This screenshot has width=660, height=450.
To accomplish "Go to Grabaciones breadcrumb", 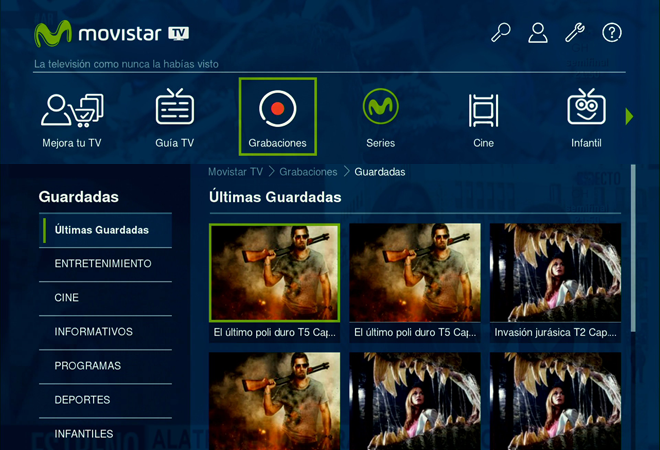I will (x=308, y=172).
